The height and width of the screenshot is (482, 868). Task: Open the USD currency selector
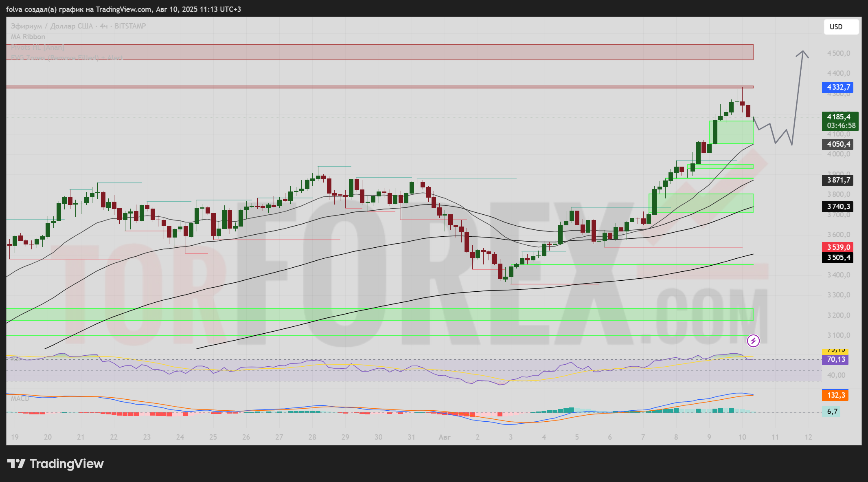pos(841,27)
